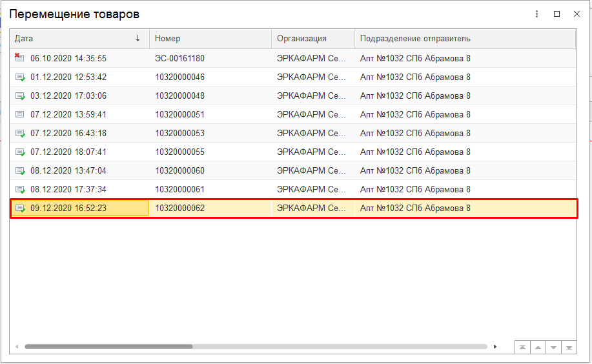
Task: Click the Номер column header
Action: (210, 39)
